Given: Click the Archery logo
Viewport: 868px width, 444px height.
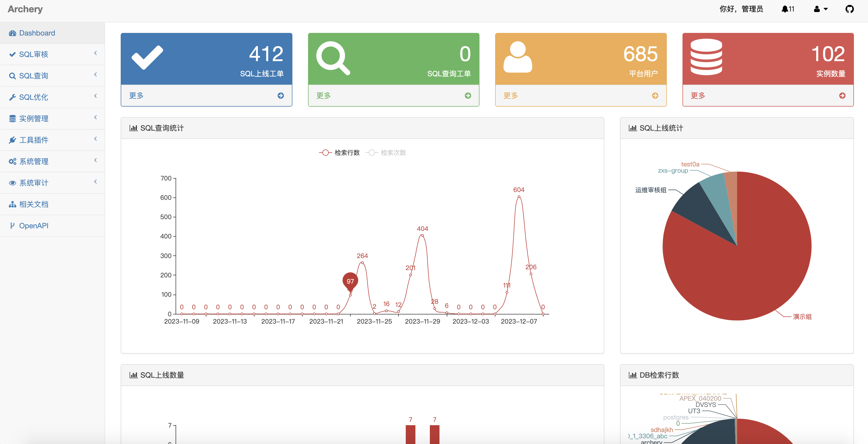Looking at the screenshot, I should [x=25, y=9].
